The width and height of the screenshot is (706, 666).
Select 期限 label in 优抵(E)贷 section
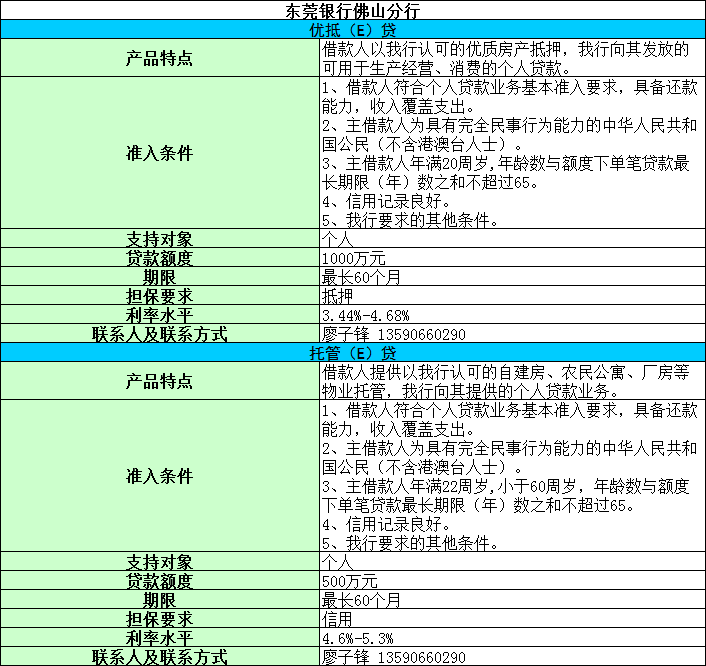pyautogui.click(x=160, y=276)
